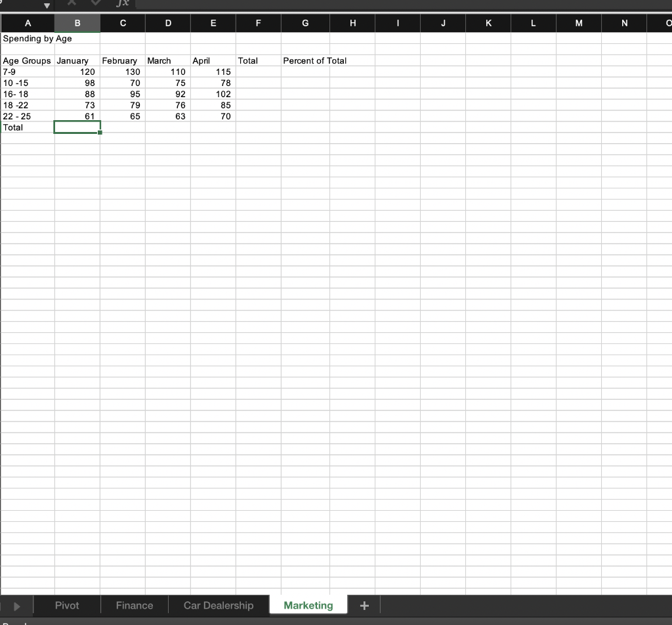The image size is (672, 625).
Task: Select the '22 - 25' age group cell
Action: point(28,117)
